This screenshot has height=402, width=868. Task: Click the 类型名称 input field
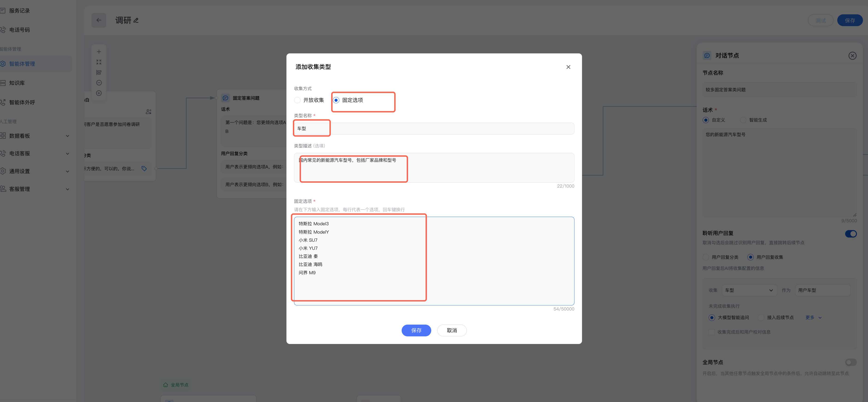(x=434, y=128)
